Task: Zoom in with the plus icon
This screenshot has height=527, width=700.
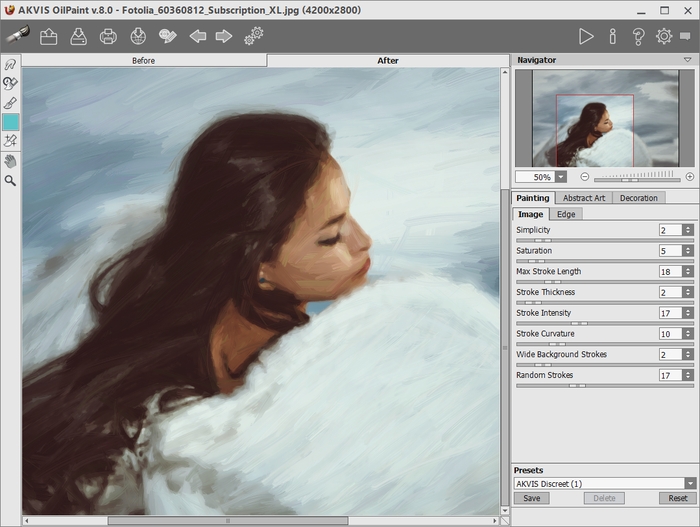Action: [689, 177]
